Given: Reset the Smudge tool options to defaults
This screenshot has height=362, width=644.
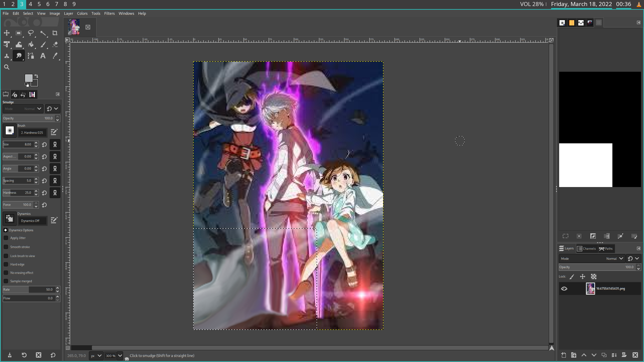Looking at the screenshot, I should pyautogui.click(x=53, y=355).
